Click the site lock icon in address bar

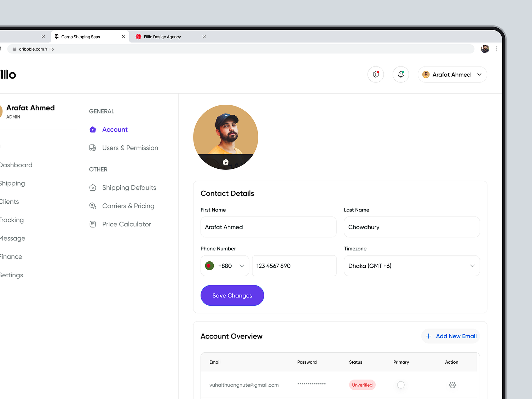point(15,49)
